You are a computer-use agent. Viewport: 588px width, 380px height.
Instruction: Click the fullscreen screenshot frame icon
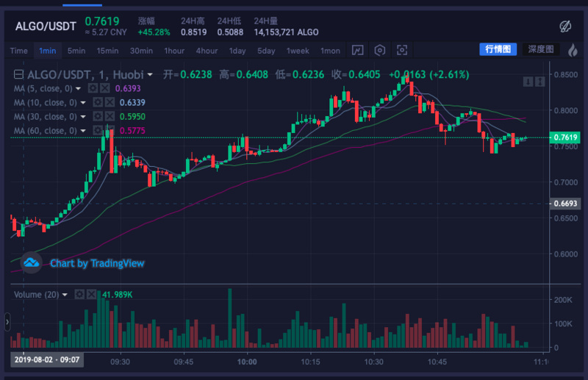(x=401, y=50)
